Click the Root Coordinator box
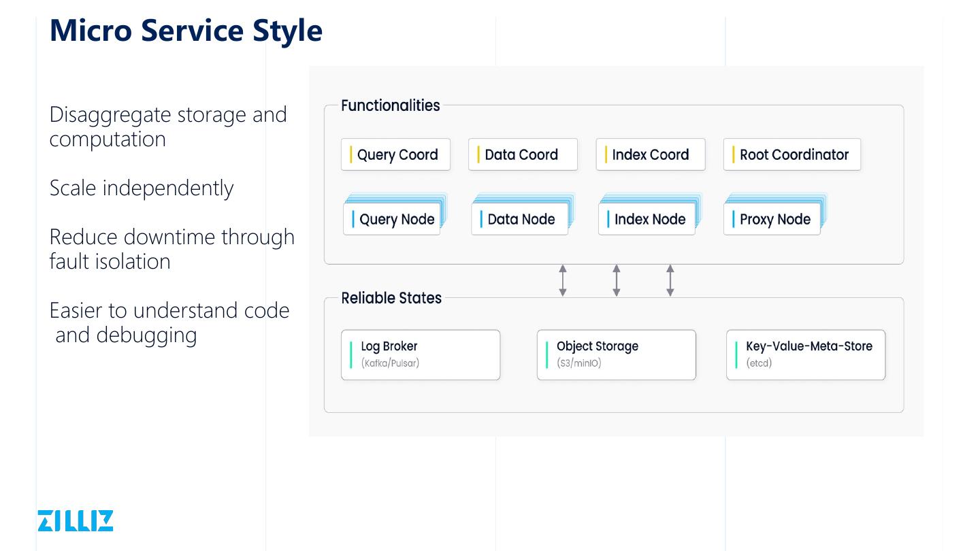The height and width of the screenshot is (551, 980). coord(791,154)
